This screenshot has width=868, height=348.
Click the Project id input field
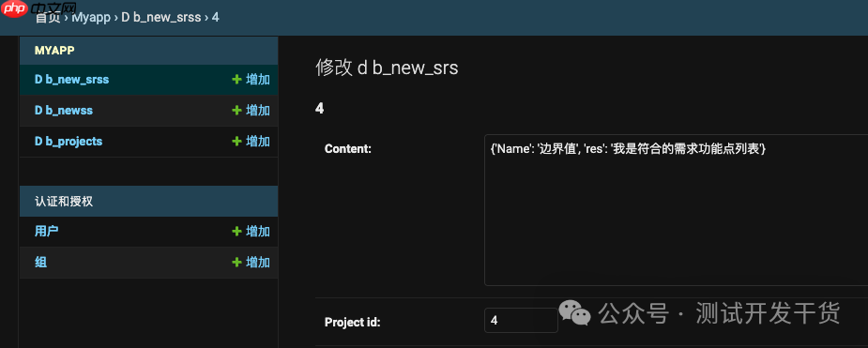521,321
